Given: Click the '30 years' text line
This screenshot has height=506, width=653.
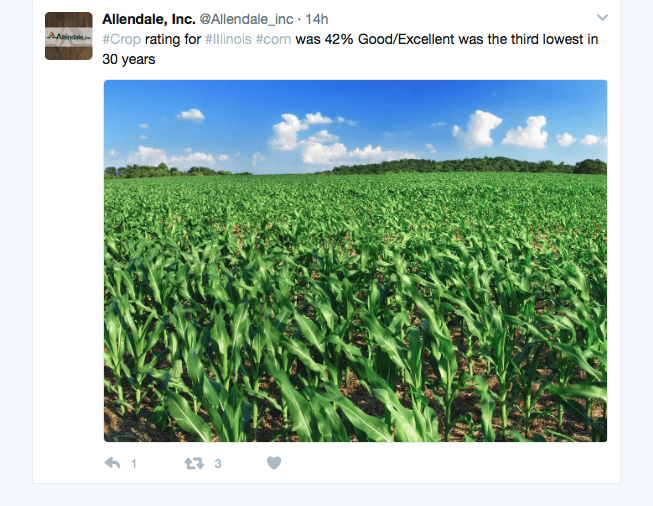Looking at the screenshot, I should [x=129, y=59].
